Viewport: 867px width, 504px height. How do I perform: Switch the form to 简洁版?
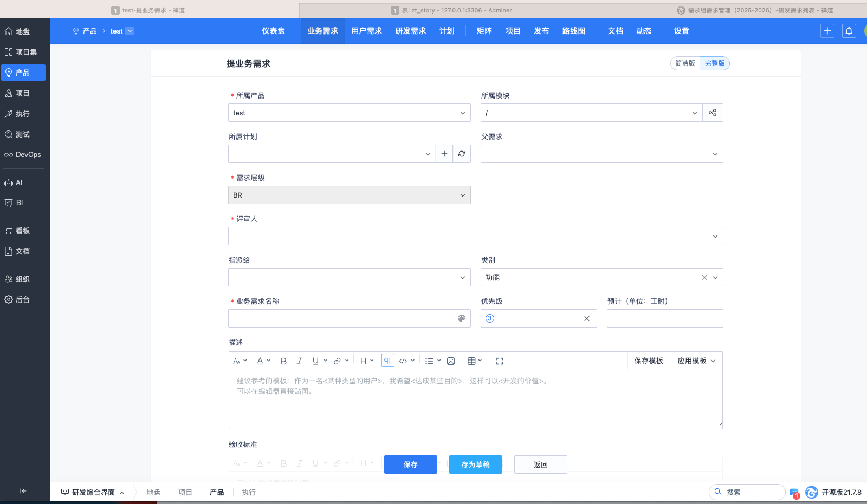pyautogui.click(x=685, y=63)
